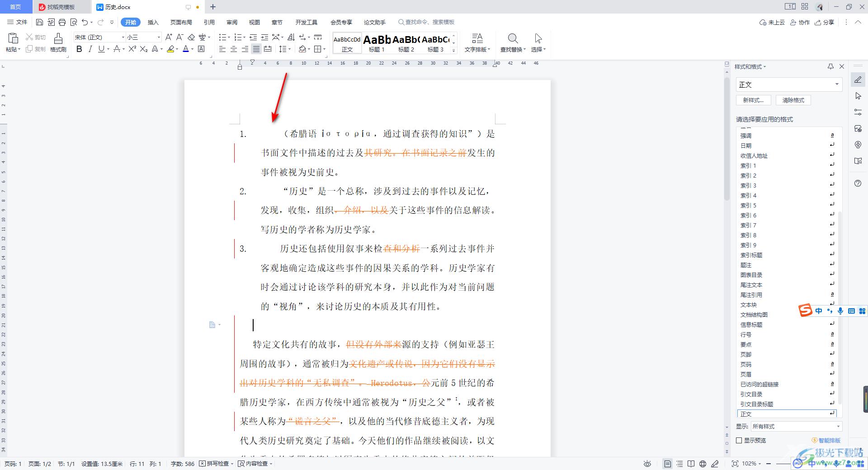
Task: Center-align the paragraph
Action: tap(233, 49)
